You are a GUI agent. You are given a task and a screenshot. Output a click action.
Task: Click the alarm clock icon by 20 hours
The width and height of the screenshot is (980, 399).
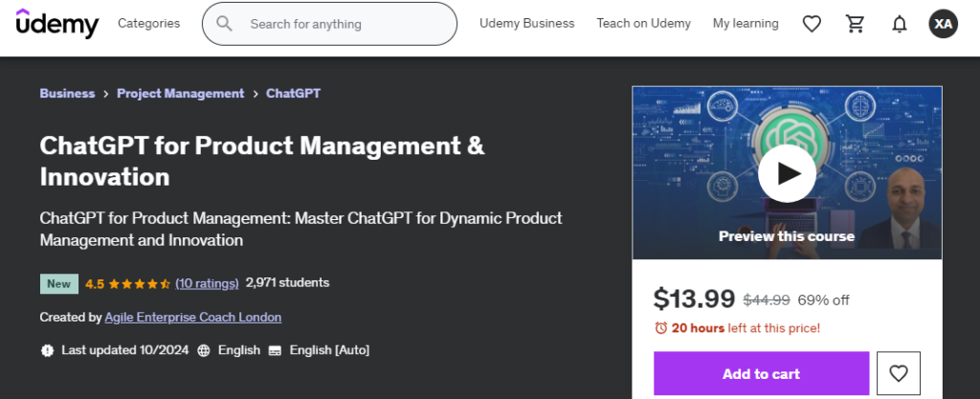[660, 328]
